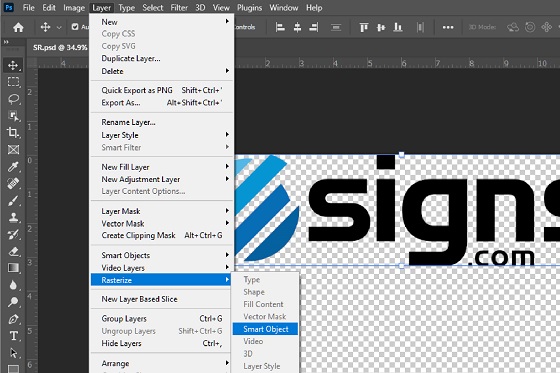Open the Edit menu

coord(49,8)
